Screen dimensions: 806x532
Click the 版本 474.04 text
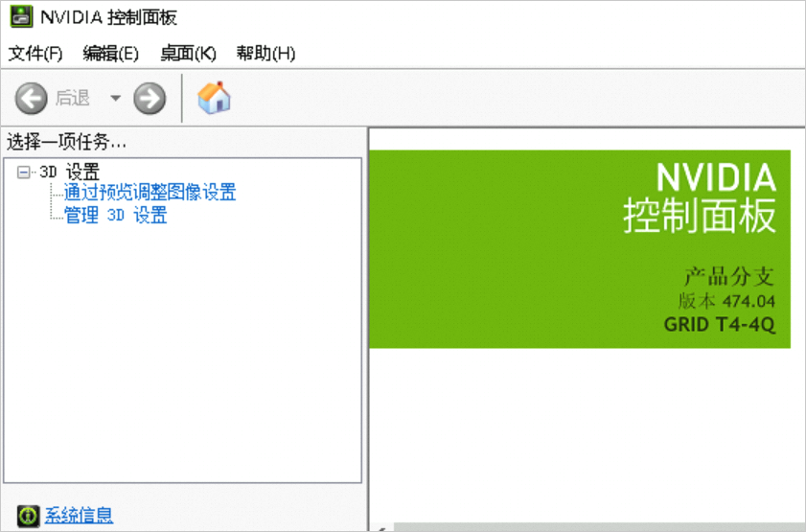(726, 301)
